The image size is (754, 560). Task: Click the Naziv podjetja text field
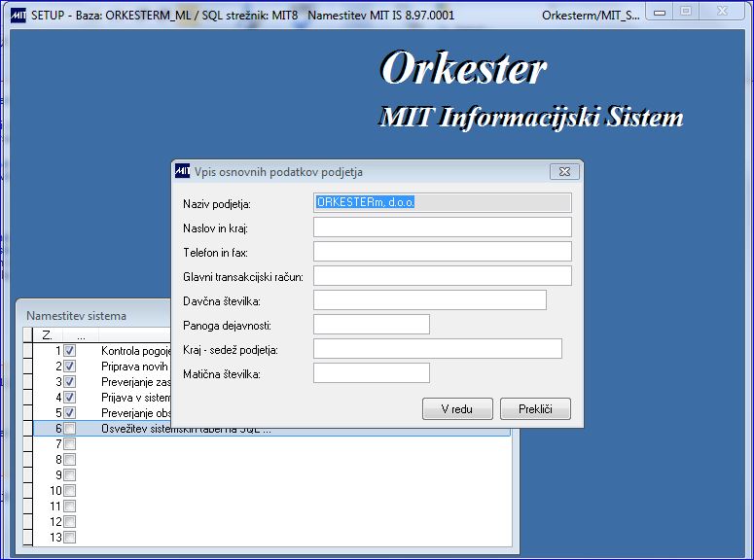[x=443, y=202]
